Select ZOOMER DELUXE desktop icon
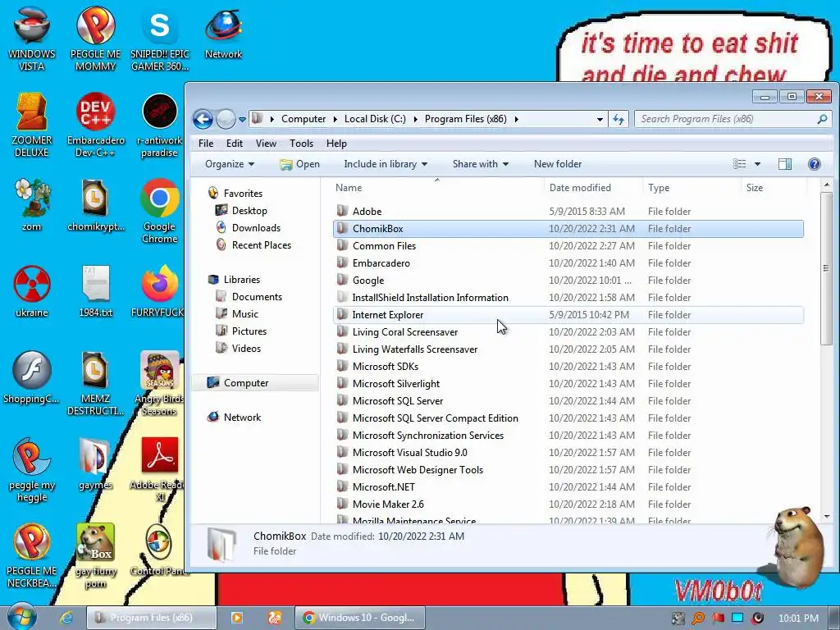 [x=32, y=125]
